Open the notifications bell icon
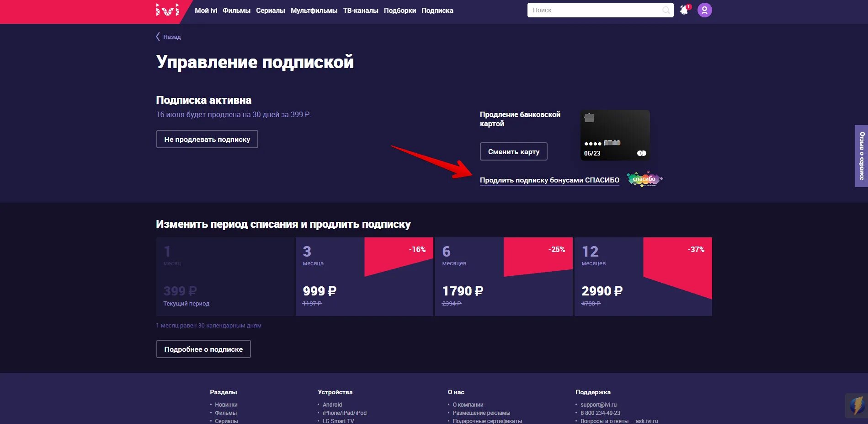 coord(685,10)
